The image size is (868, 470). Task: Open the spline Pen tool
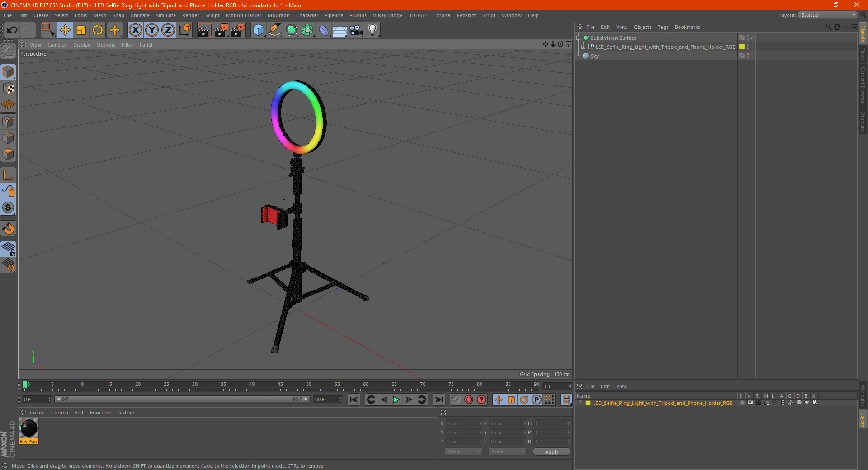coord(275,30)
